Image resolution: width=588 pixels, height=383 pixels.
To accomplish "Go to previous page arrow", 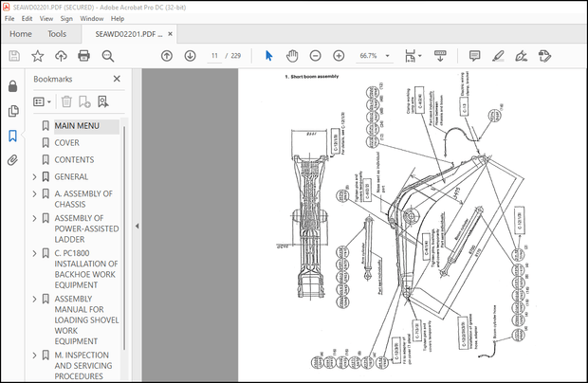I will (167, 56).
